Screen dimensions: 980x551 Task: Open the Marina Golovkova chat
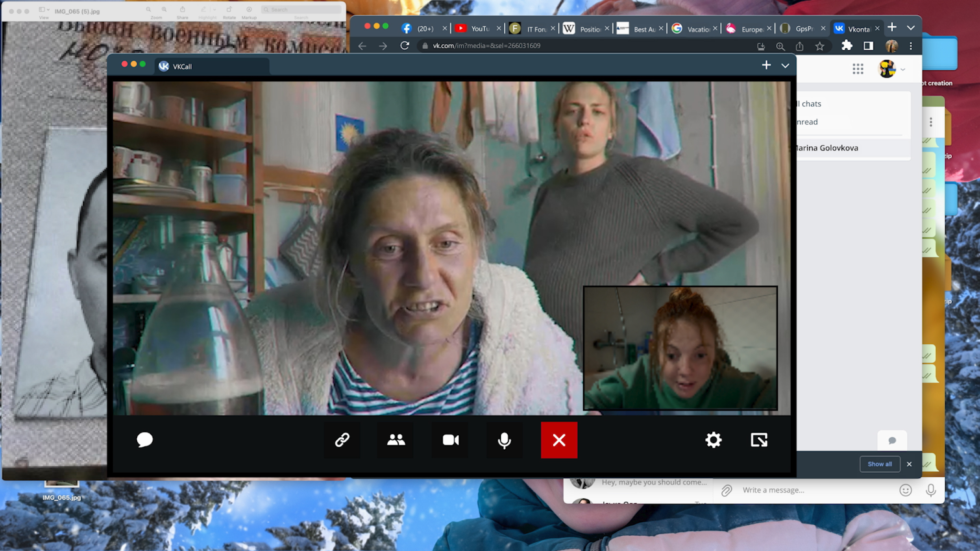click(853, 148)
